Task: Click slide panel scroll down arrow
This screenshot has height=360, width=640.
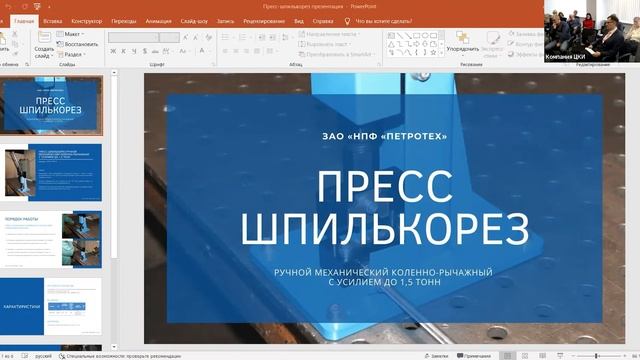Action: pyautogui.click(x=114, y=347)
